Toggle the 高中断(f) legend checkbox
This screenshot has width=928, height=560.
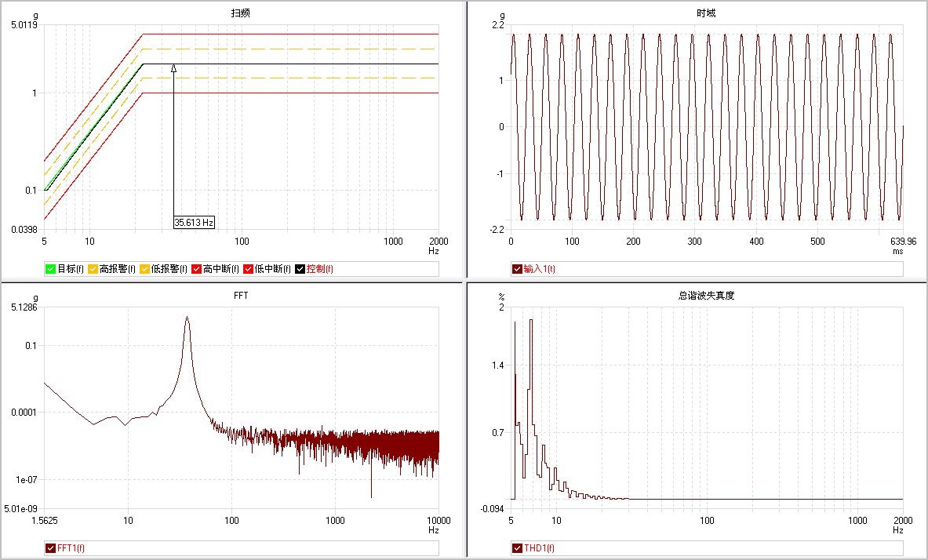pyautogui.click(x=196, y=269)
